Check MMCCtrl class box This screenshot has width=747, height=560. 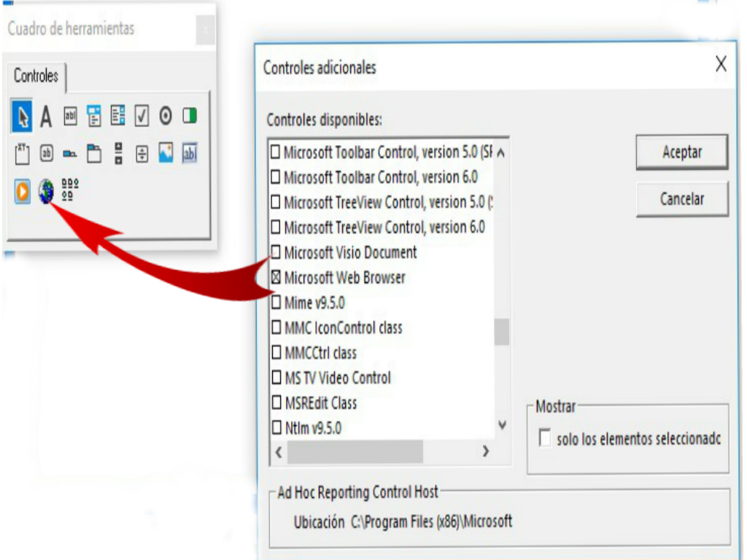click(x=276, y=352)
